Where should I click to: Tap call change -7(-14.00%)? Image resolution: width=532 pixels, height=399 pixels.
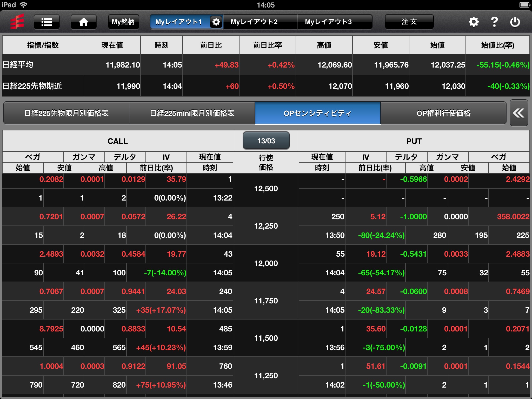coord(165,273)
